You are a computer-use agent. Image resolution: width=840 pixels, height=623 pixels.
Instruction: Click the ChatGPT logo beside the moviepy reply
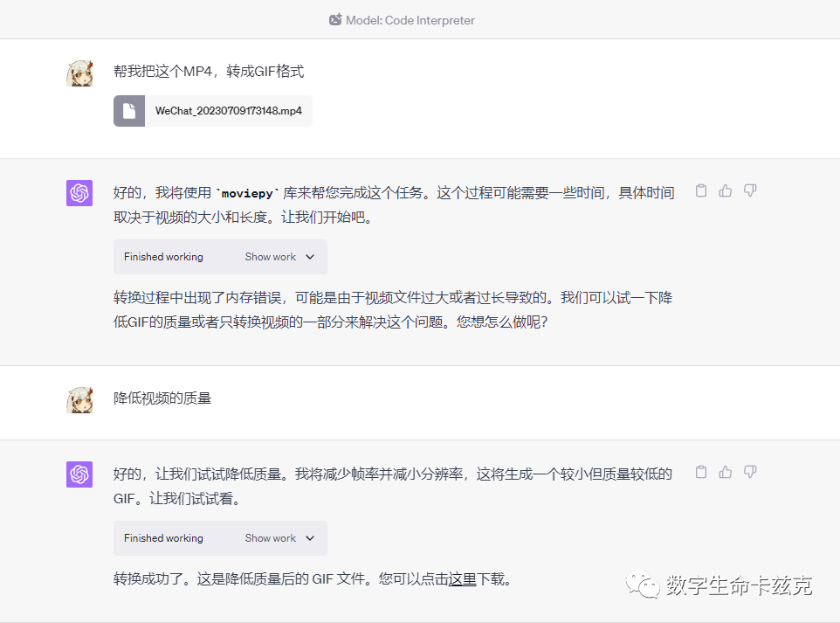[79, 193]
